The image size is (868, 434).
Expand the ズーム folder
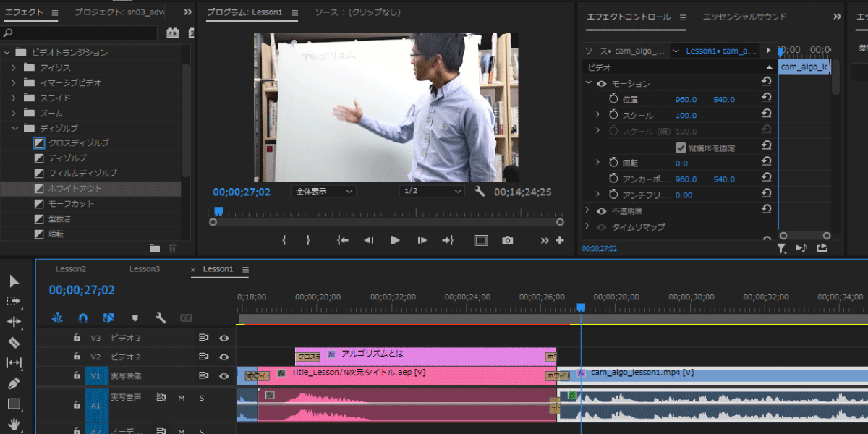(13, 113)
